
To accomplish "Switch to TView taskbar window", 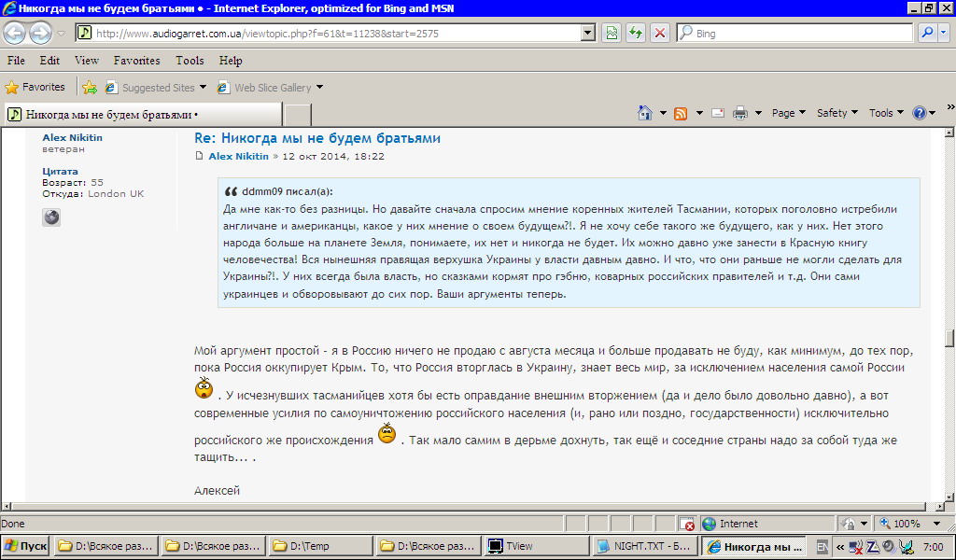I will 537,546.
